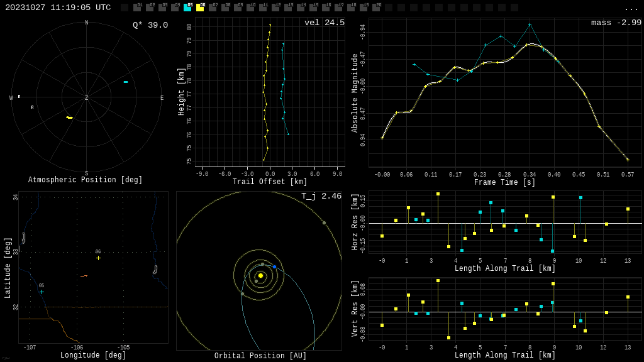Screen dimensions: 644x362
Task: Click the 'Vert Res [km]' axis label
Action: (x=355, y=309)
